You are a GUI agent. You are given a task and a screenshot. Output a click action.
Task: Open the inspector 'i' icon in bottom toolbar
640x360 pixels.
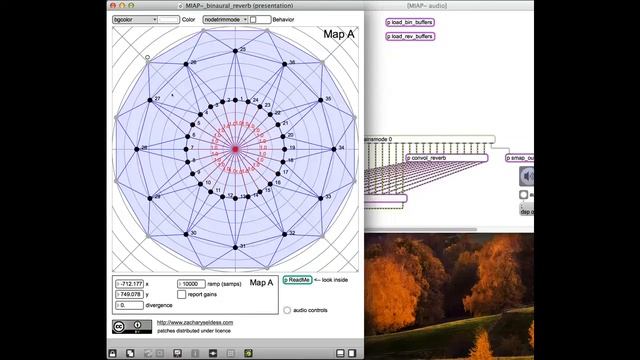(x=195, y=353)
